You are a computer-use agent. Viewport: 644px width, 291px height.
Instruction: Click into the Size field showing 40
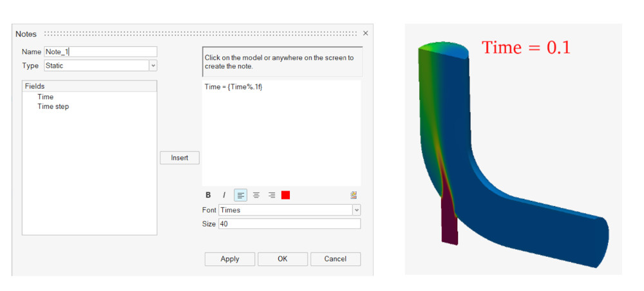point(289,224)
